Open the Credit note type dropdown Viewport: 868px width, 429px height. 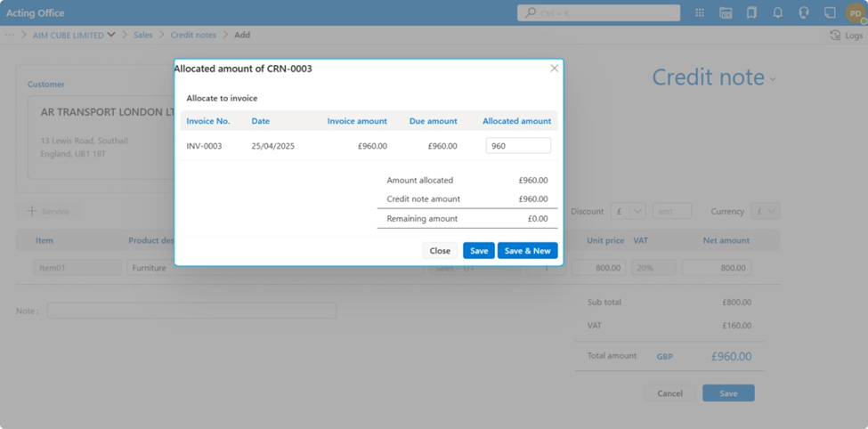[772, 78]
